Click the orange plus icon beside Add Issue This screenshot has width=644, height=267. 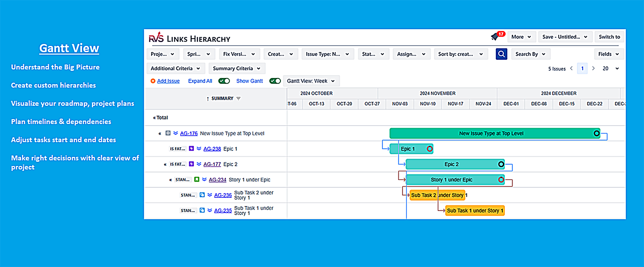point(153,81)
